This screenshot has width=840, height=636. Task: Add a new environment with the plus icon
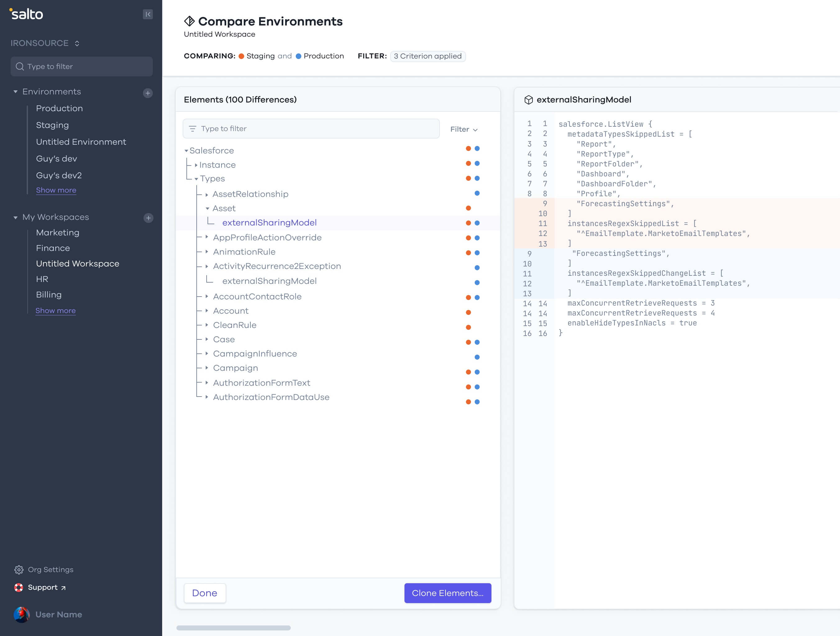(x=148, y=93)
